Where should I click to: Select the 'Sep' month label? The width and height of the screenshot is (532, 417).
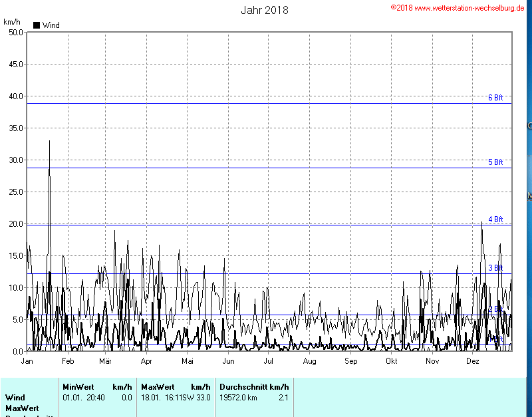[351, 361]
